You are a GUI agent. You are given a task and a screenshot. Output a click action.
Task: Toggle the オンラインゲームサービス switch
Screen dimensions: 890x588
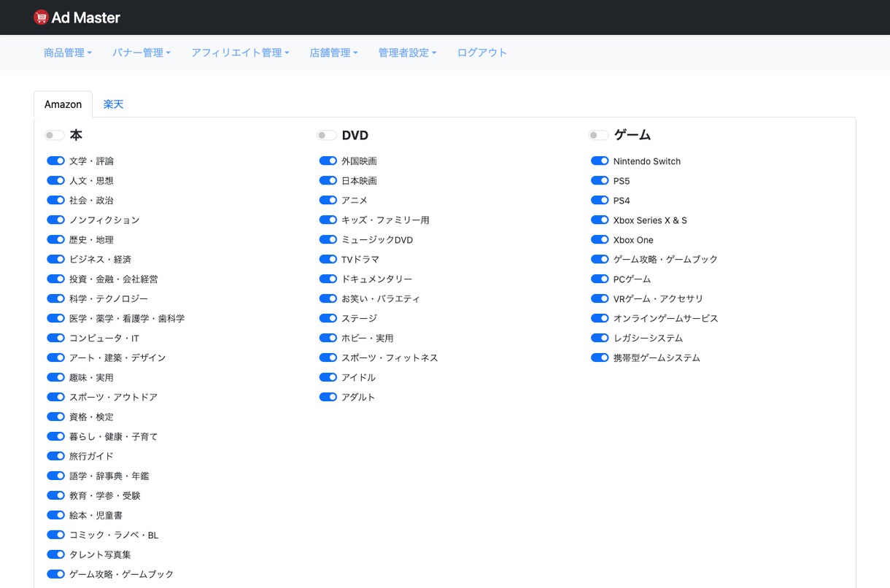[600, 318]
